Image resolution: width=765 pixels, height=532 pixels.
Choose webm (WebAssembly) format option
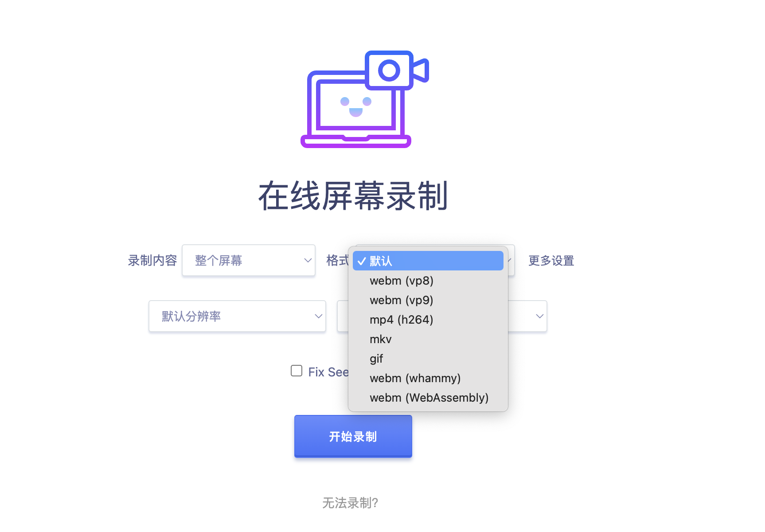coord(428,398)
